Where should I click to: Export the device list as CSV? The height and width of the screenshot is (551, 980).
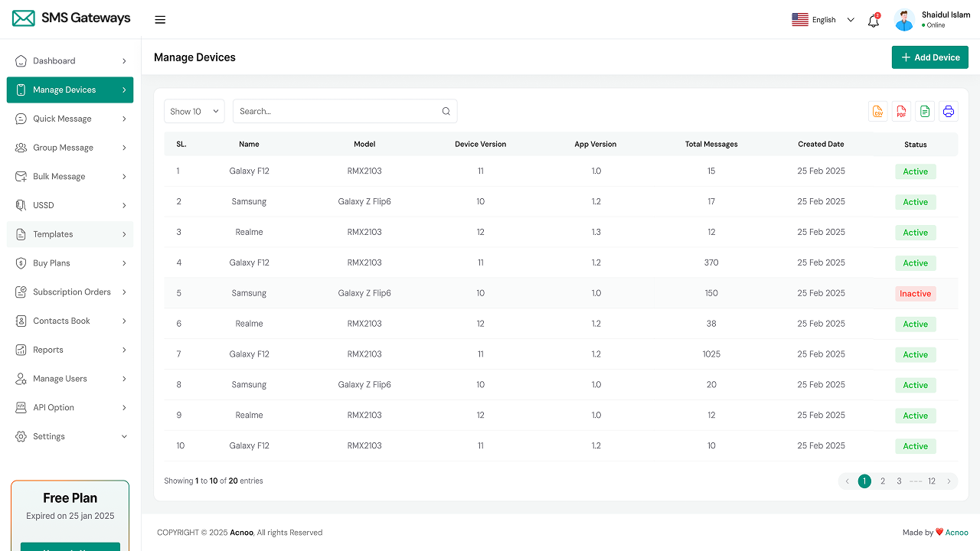pyautogui.click(x=877, y=111)
